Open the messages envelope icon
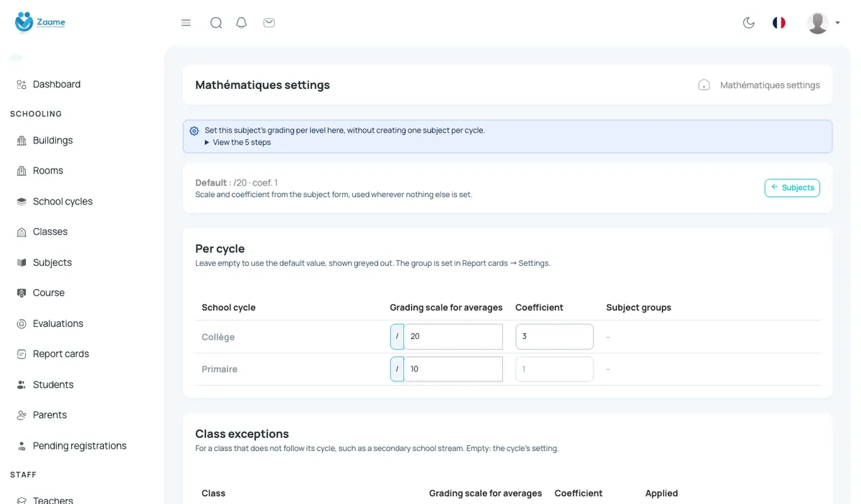This screenshot has height=504, width=861. [x=269, y=23]
